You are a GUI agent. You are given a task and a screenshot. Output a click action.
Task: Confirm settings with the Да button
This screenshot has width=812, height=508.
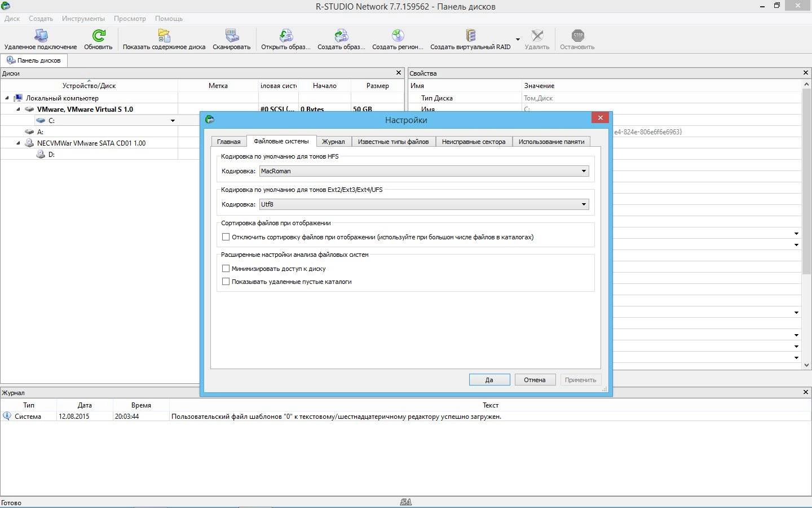[x=489, y=380]
